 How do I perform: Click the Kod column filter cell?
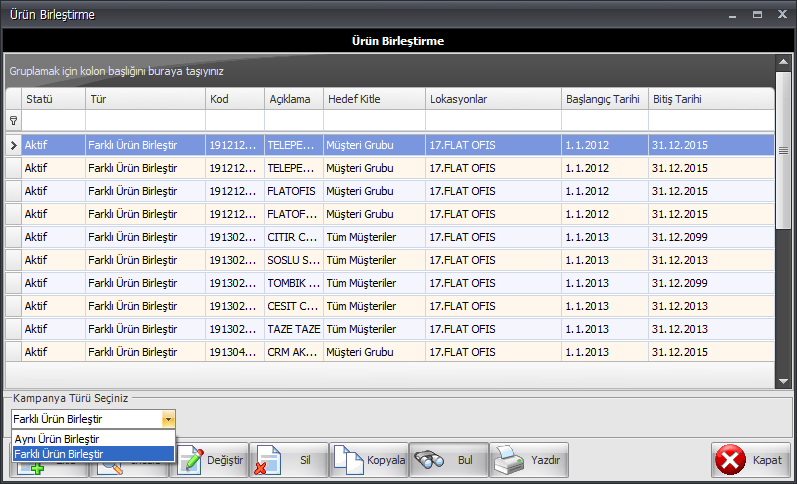234,120
